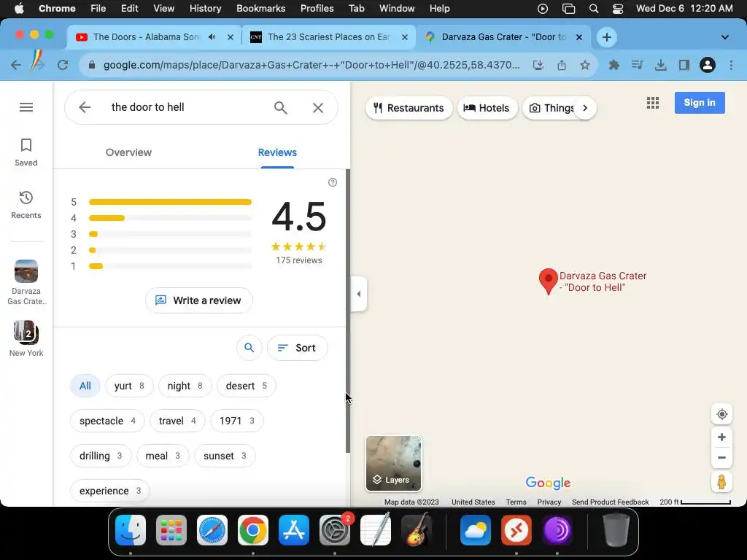
Task: Open Safari from the Dock
Action: click(212, 530)
